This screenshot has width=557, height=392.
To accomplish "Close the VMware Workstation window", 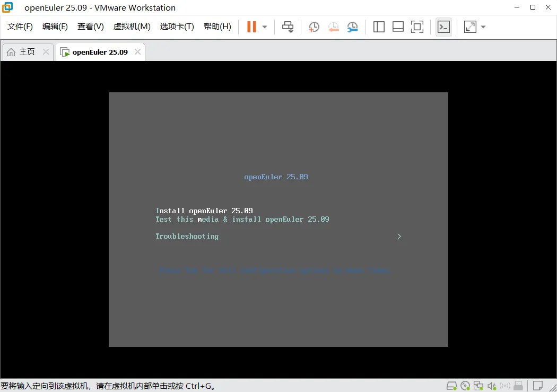I will point(548,7).
